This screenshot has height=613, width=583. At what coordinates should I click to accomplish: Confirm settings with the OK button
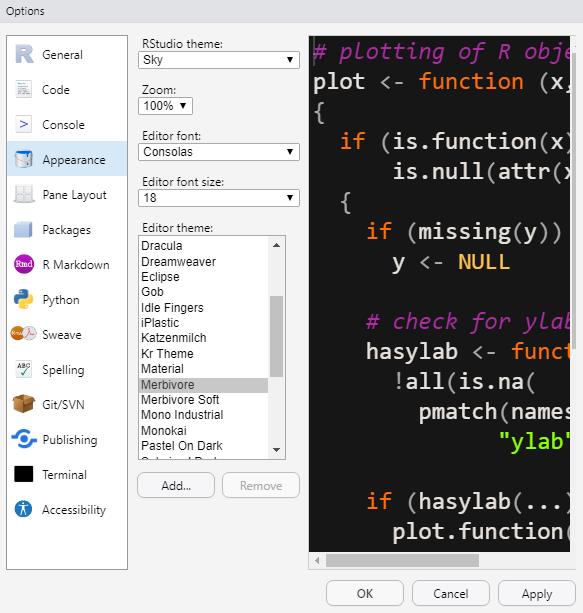pyautogui.click(x=365, y=593)
